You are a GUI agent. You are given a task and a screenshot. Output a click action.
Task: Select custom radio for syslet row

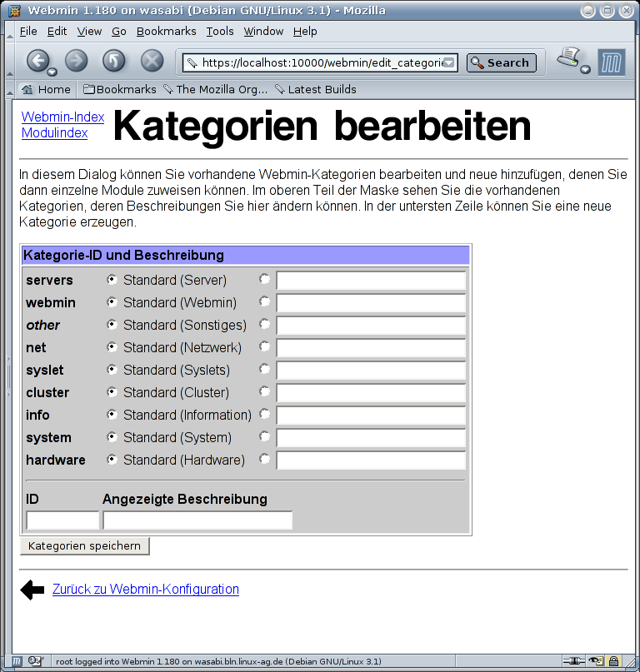tap(265, 369)
